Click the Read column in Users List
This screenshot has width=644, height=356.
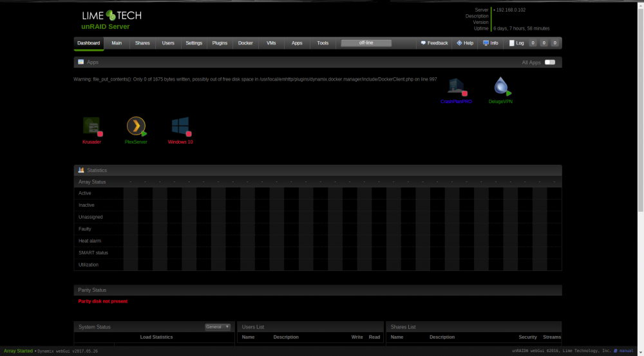pos(374,337)
